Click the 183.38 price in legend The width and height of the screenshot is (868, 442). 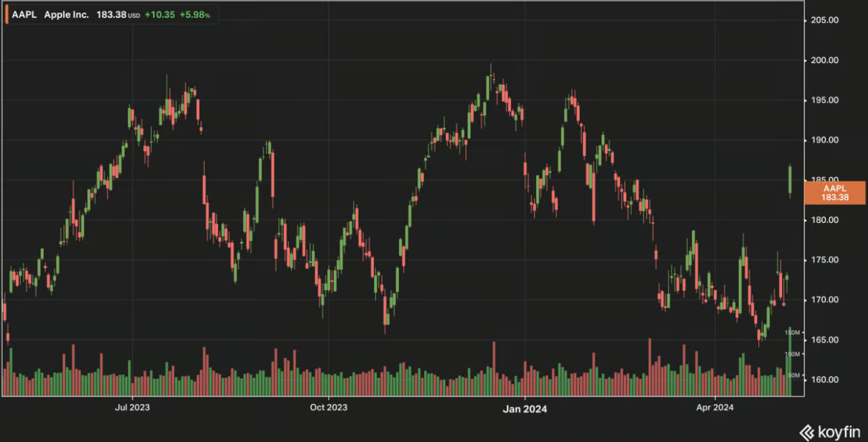pos(110,15)
